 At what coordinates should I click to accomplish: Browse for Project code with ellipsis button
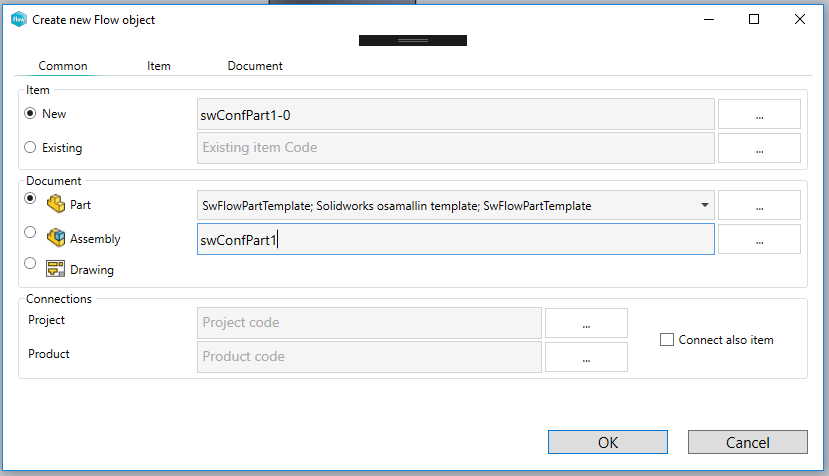[586, 323]
